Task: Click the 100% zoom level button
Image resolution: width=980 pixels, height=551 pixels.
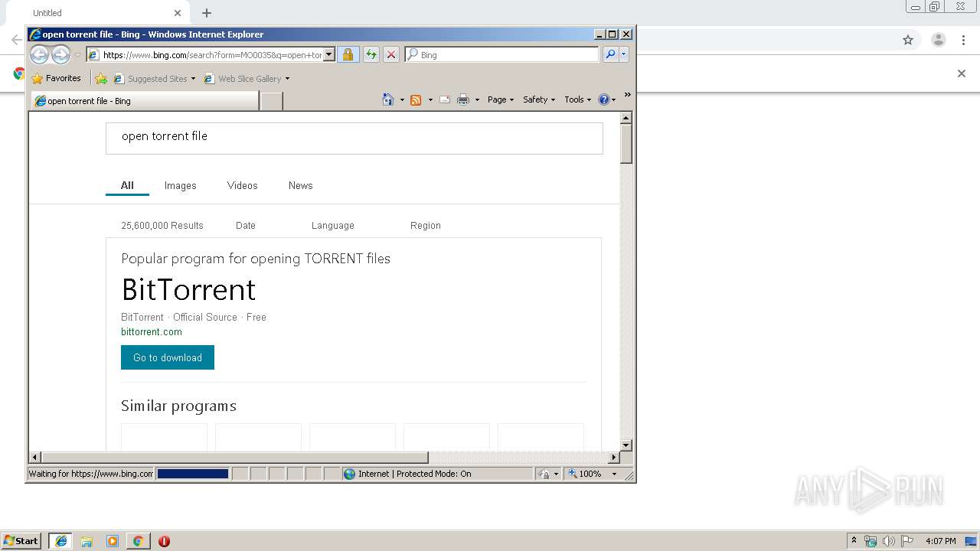Action: [x=585, y=474]
